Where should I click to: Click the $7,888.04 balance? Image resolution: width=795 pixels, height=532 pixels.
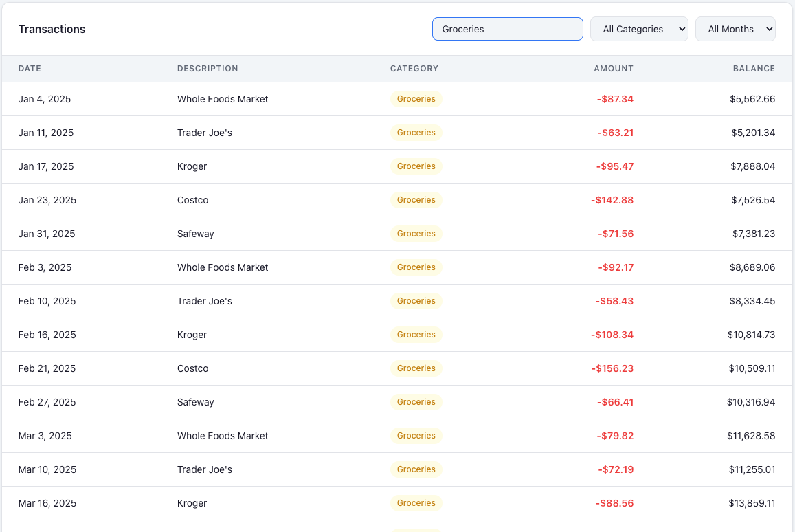tap(753, 166)
